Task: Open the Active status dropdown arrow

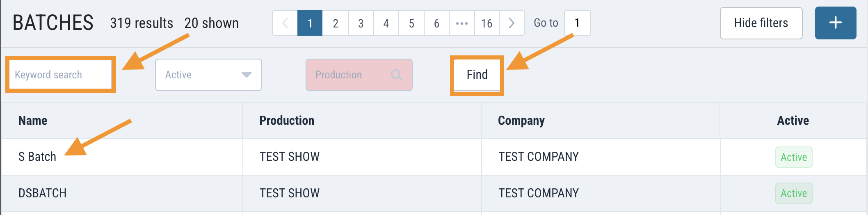Action: [247, 75]
